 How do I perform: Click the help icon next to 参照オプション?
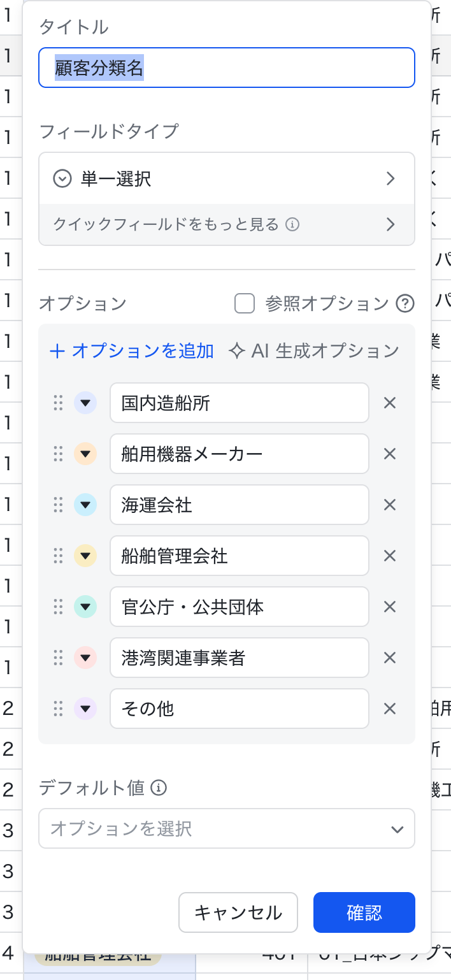pyautogui.click(x=405, y=304)
